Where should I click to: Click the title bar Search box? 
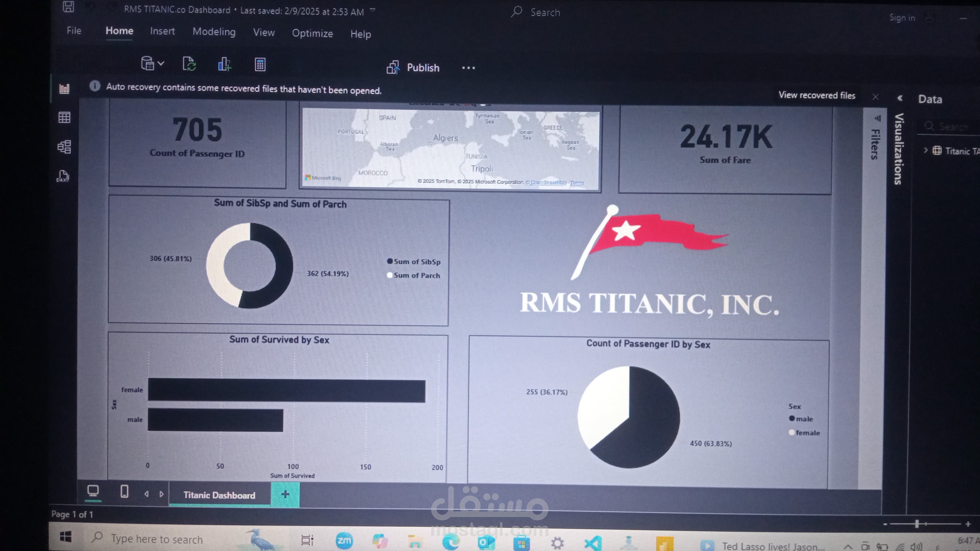tap(536, 12)
